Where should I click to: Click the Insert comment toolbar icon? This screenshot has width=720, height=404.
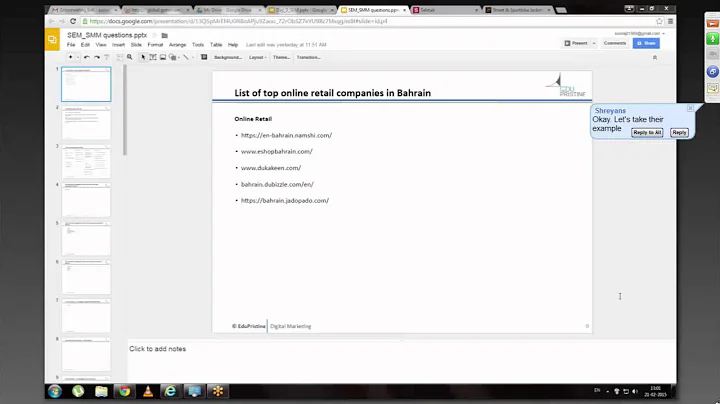click(204, 57)
